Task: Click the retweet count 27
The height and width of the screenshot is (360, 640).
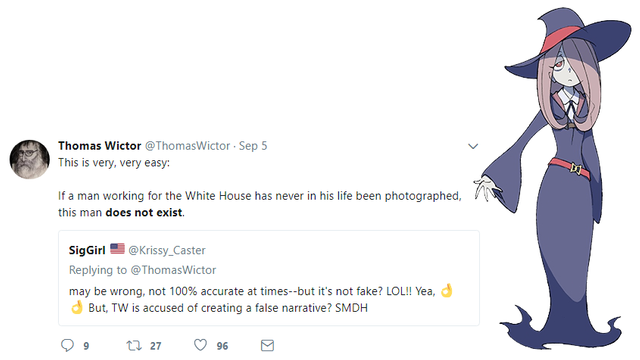Action: tap(156, 346)
